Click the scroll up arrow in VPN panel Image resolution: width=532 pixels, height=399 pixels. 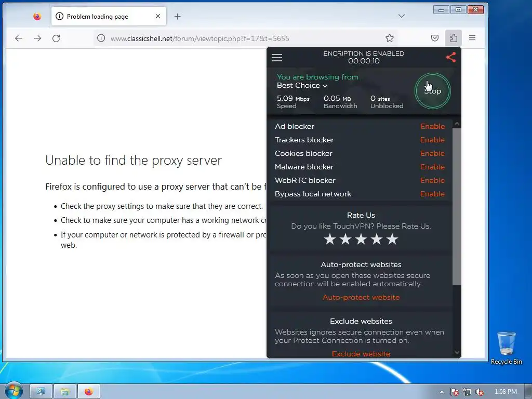click(x=457, y=124)
